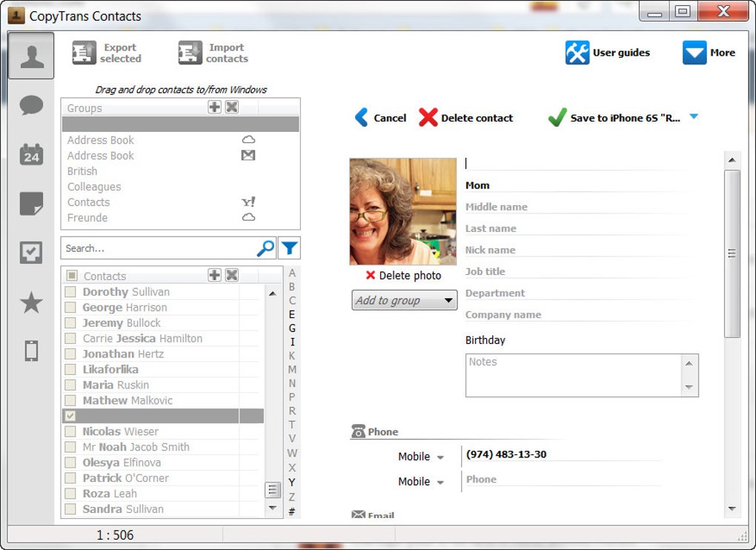The width and height of the screenshot is (756, 550).
Task: Click contact details scroll up arrow
Action: click(732, 160)
